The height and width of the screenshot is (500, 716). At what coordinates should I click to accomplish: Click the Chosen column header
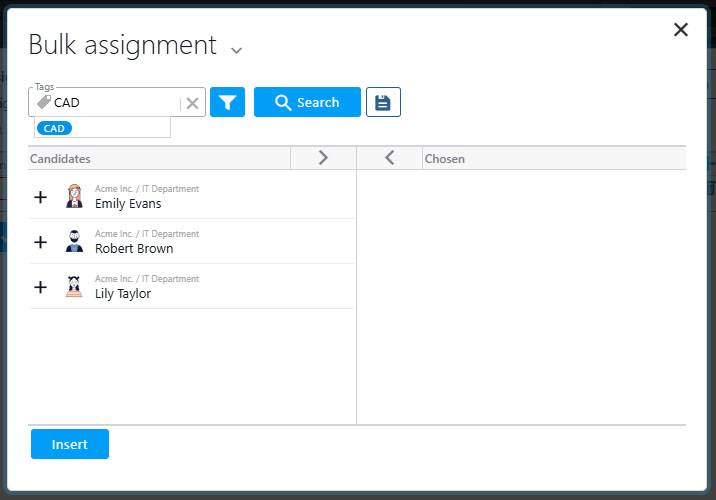click(x=445, y=159)
